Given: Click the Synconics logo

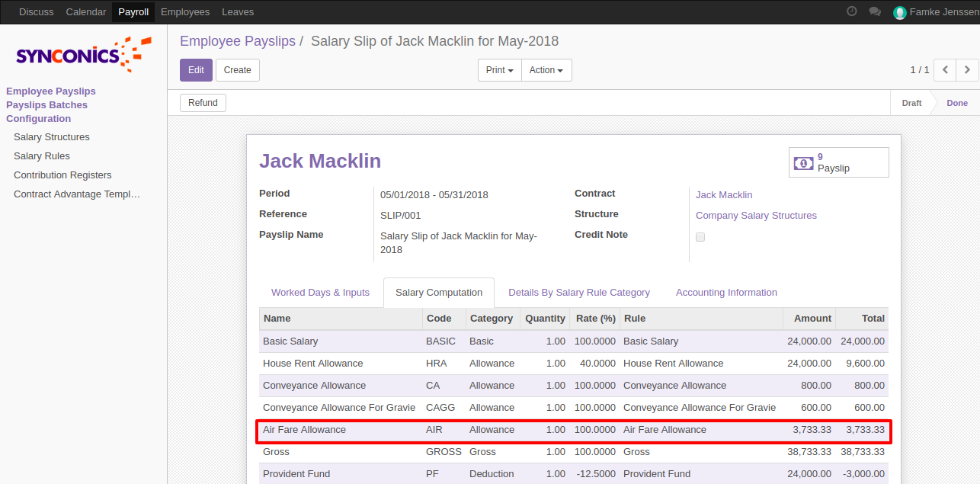Looking at the screenshot, I should pos(83,54).
